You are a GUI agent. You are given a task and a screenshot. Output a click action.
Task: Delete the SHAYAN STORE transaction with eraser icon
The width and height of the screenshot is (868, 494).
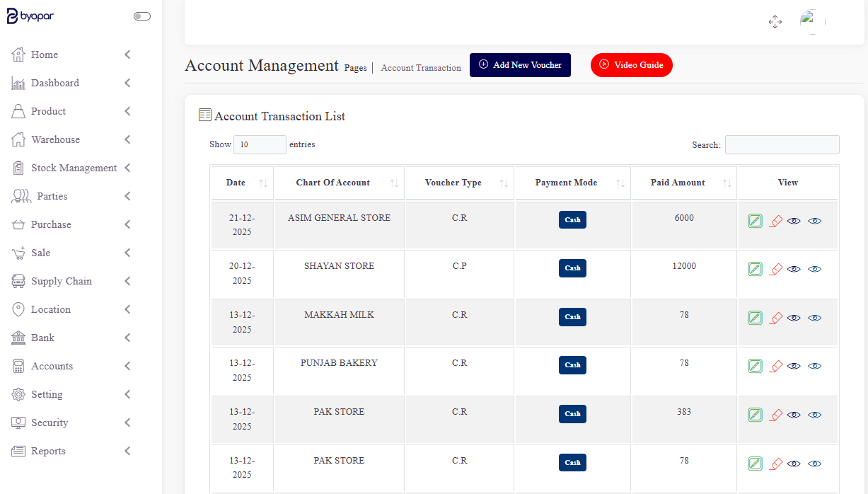click(775, 269)
